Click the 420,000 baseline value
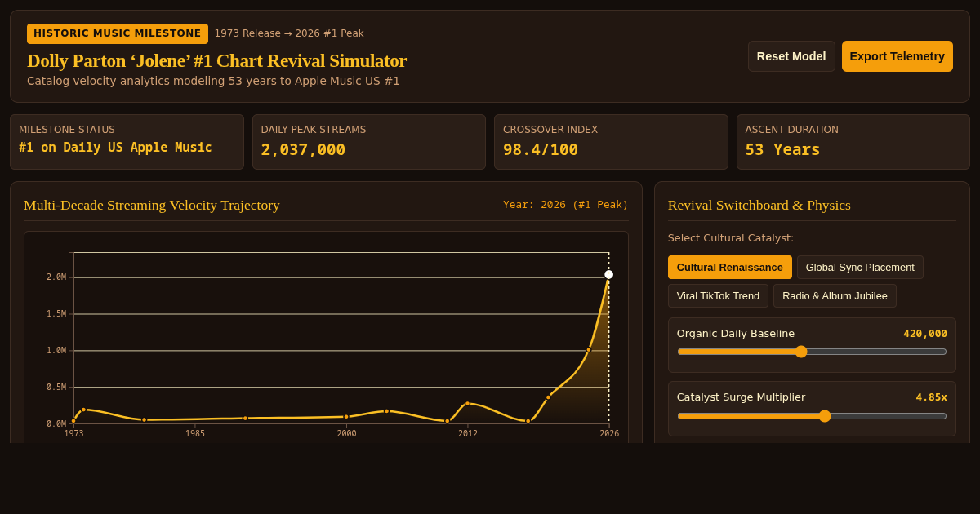This screenshot has width=980, height=514. (925, 334)
